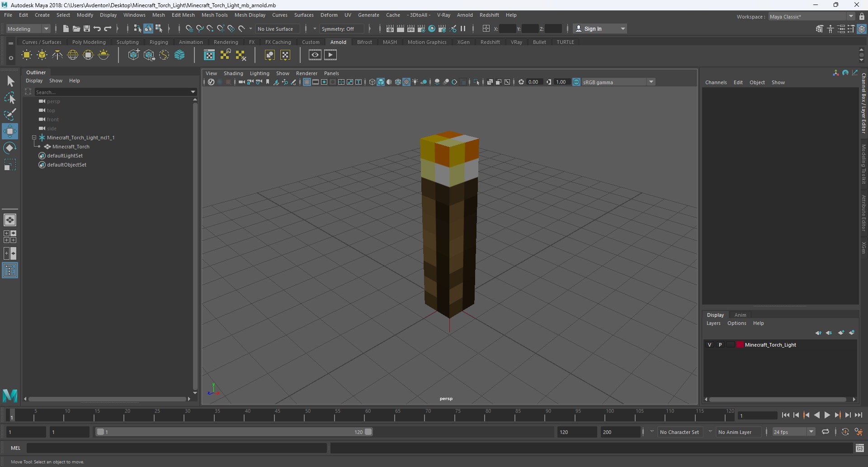Click the Outliner search field
868x467 pixels.
pos(112,92)
